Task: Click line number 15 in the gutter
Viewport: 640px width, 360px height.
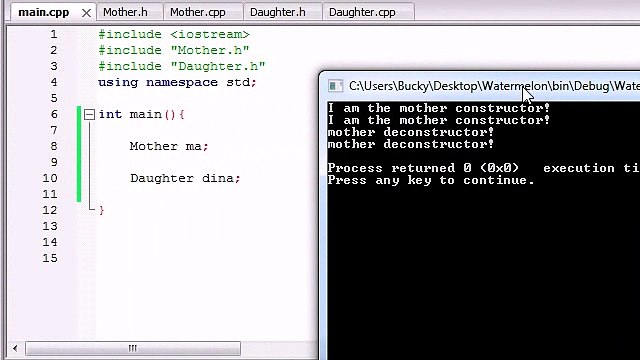Action: pos(50,258)
